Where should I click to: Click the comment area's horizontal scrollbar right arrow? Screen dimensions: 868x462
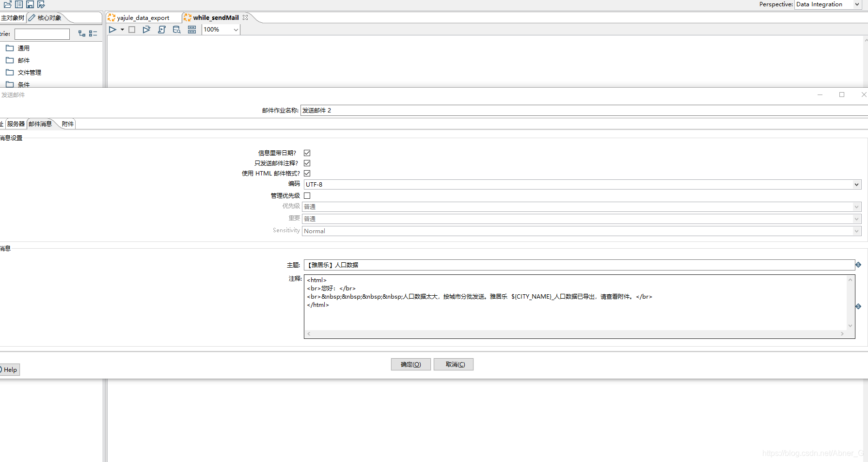point(842,334)
